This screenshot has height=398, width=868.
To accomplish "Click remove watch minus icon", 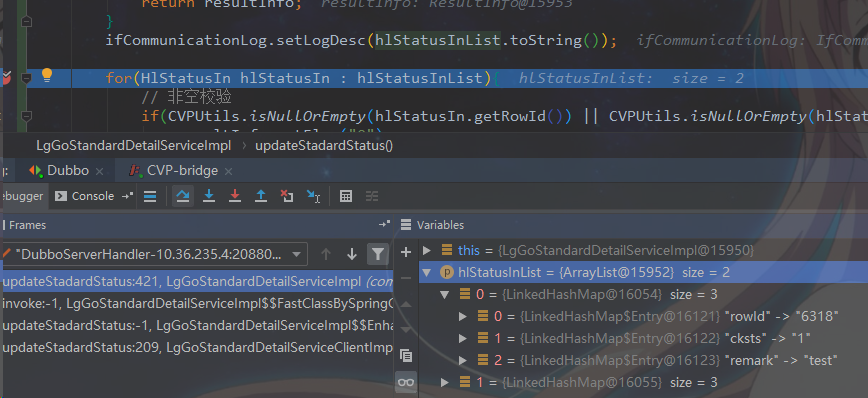I will (406, 278).
